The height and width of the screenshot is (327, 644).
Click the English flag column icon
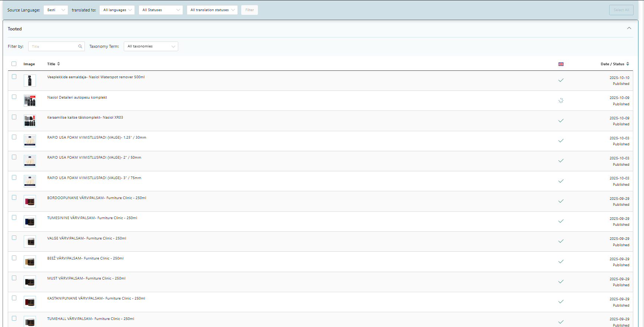click(x=561, y=64)
